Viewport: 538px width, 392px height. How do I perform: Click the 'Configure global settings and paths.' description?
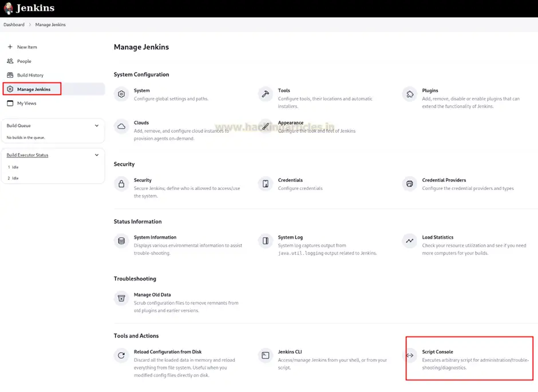[171, 99]
